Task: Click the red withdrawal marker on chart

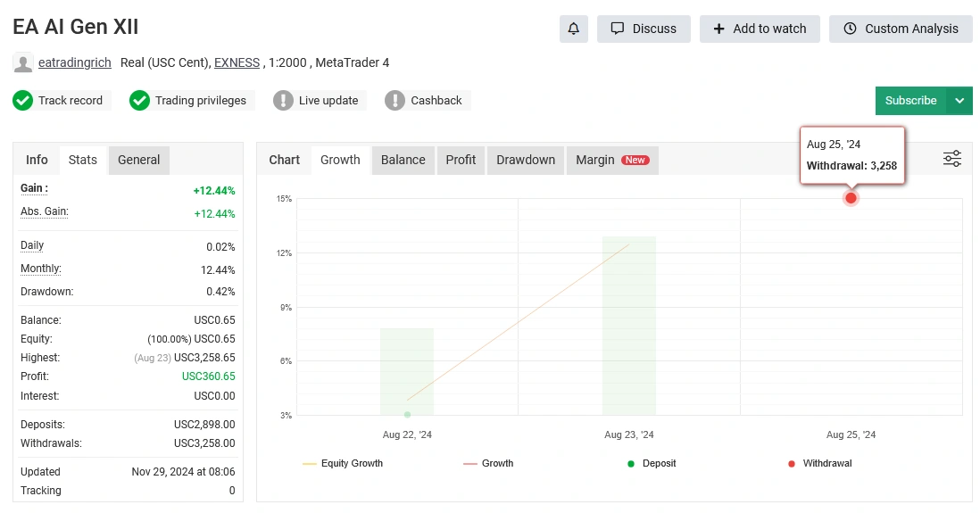Action: (851, 198)
